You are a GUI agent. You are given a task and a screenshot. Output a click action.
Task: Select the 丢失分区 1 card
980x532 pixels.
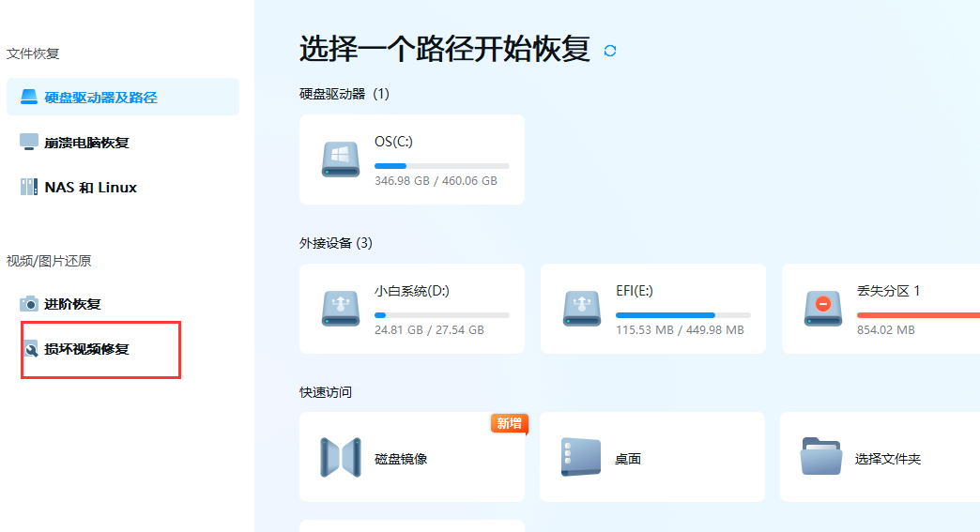coord(880,309)
